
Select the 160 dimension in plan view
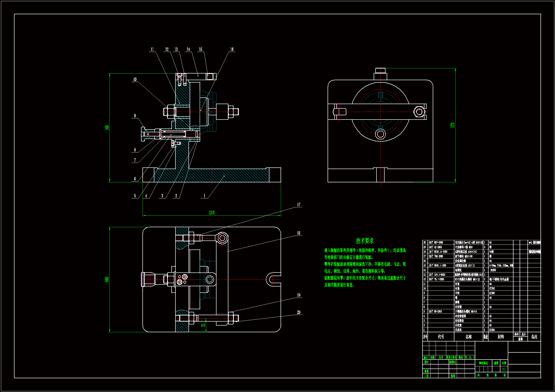point(107,279)
